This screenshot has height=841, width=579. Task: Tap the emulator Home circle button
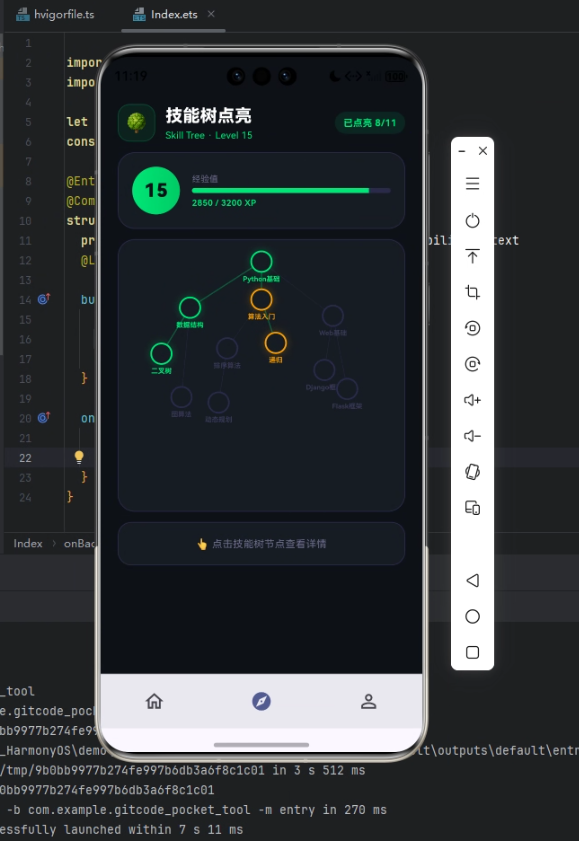pyautogui.click(x=472, y=616)
